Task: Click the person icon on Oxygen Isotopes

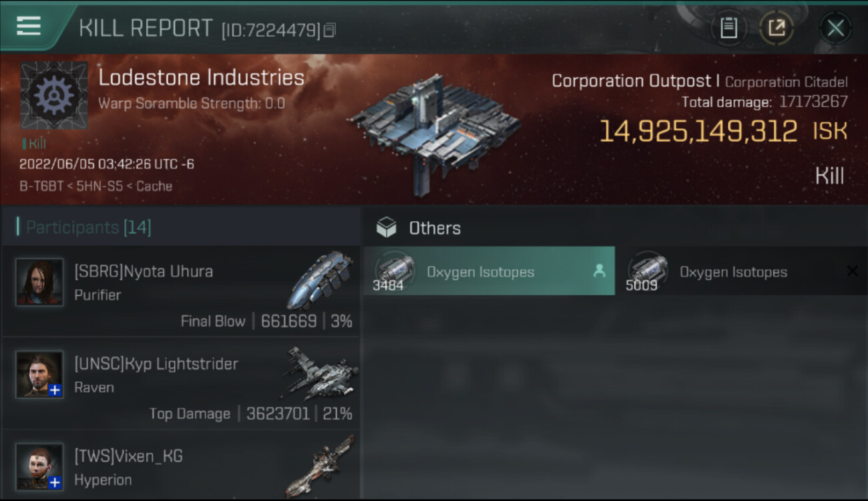Action: (x=599, y=271)
